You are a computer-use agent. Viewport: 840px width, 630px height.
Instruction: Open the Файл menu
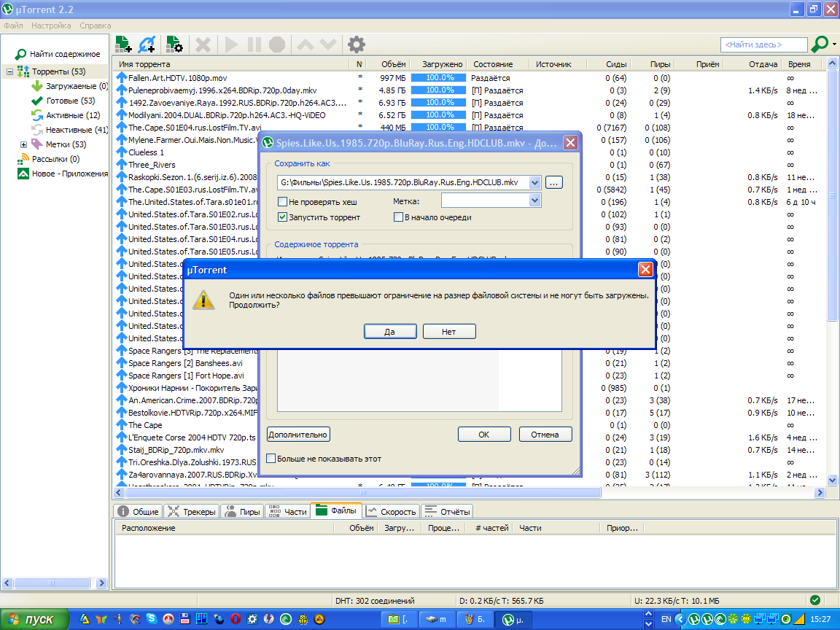tap(13, 26)
